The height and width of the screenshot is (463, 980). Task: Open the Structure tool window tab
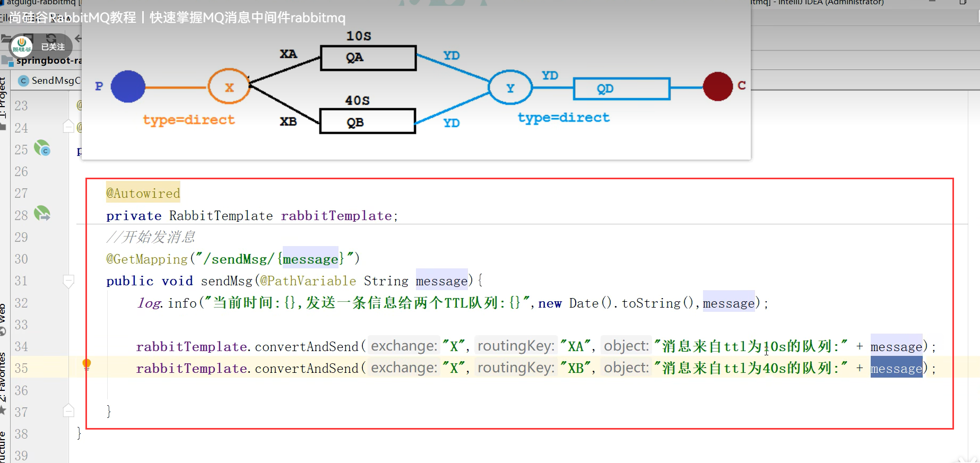3,447
